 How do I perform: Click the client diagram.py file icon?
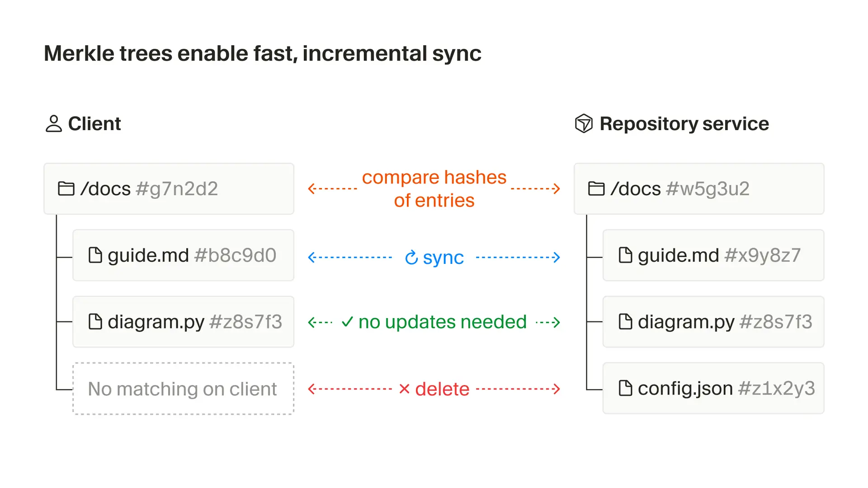click(95, 322)
